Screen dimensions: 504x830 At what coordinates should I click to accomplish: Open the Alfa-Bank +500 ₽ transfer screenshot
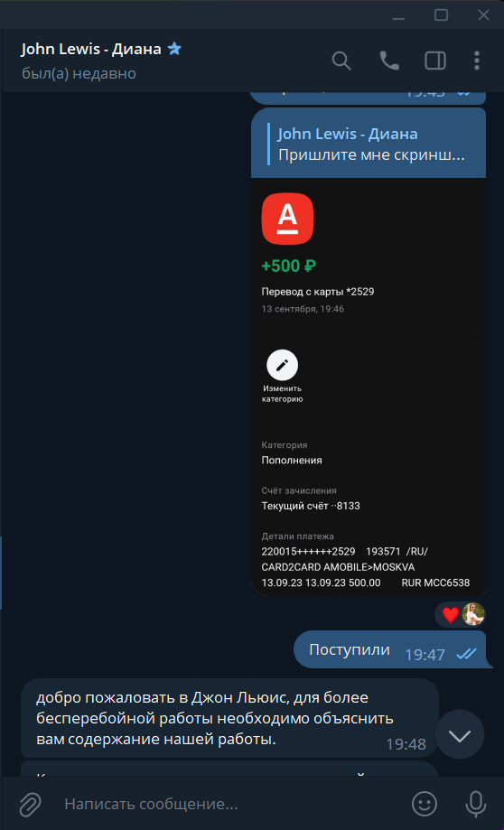pos(368,387)
